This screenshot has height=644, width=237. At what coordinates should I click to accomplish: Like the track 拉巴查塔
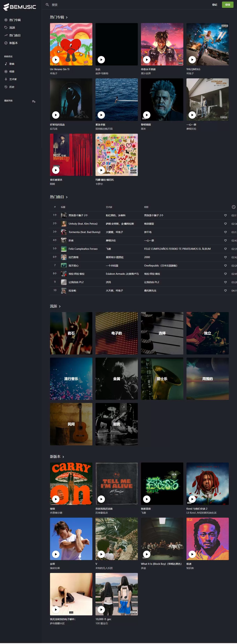click(x=225, y=257)
